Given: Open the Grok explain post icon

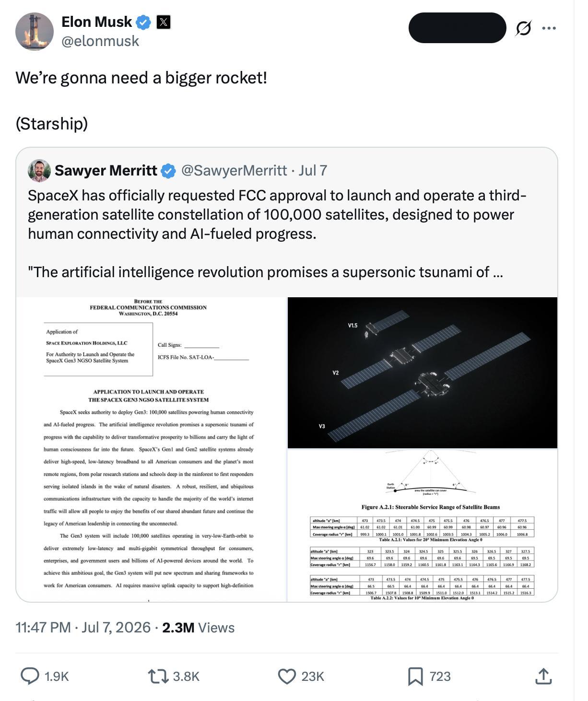Looking at the screenshot, I should pyautogui.click(x=523, y=28).
